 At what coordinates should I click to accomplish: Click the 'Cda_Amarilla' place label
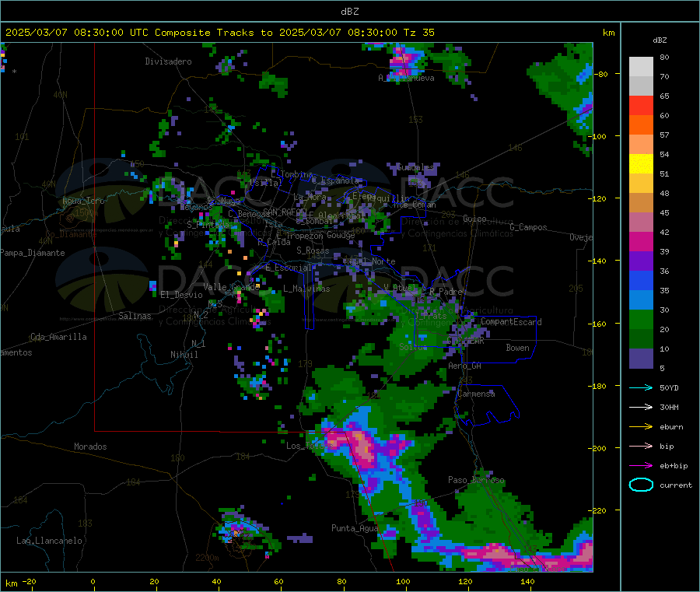point(58,337)
